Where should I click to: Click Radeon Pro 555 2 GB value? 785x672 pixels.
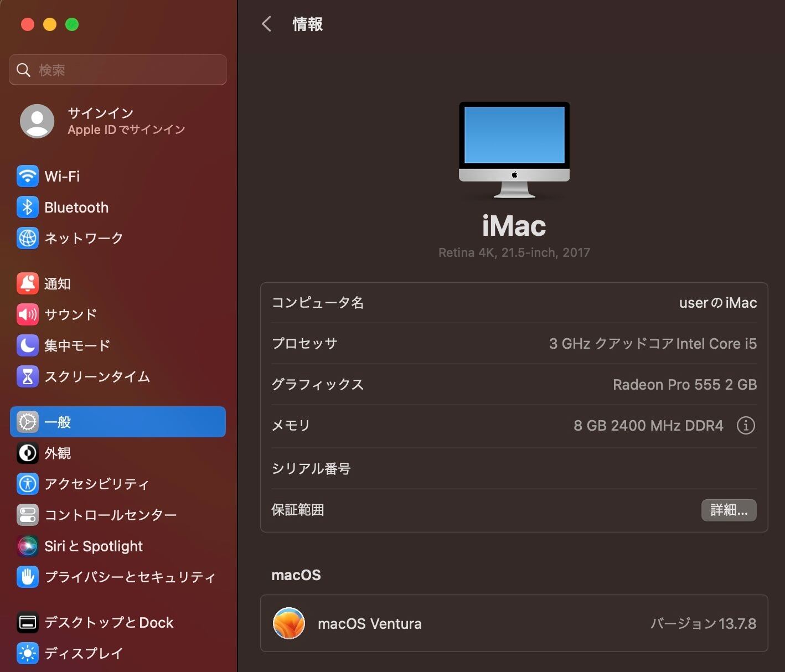click(685, 385)
